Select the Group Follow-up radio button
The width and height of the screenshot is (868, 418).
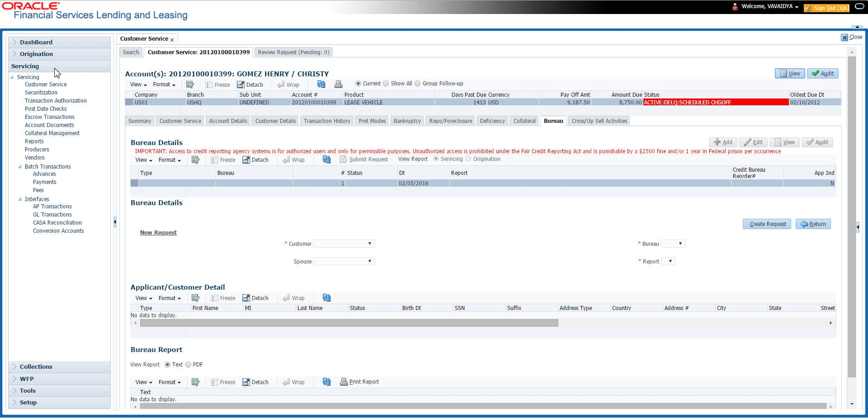(417, 84)
